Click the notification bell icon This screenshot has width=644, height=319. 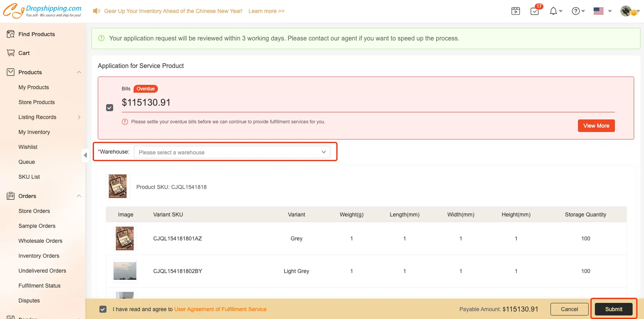click(x=553, y=11)
